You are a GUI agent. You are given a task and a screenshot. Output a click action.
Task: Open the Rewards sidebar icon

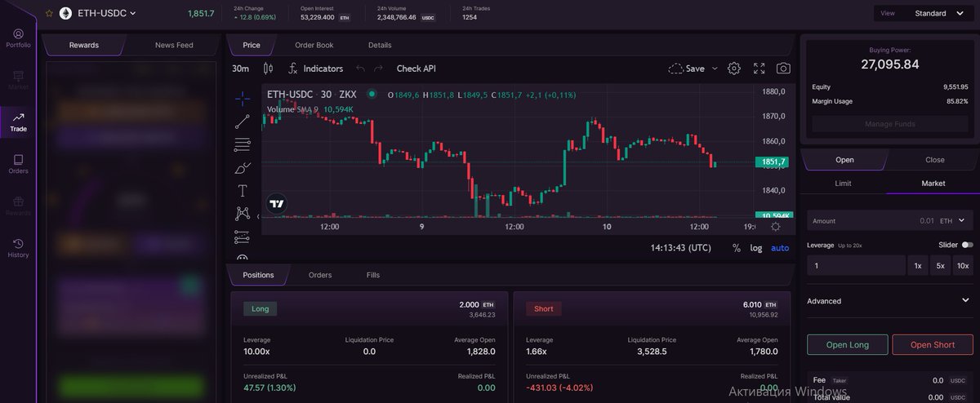18,206
